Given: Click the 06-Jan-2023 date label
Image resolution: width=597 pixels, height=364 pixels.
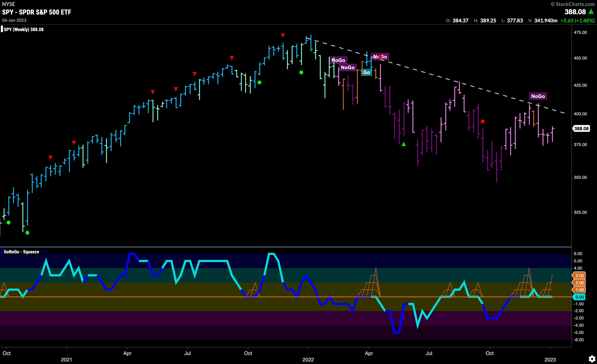Looking at the screenshot, I should pos(14,20).
